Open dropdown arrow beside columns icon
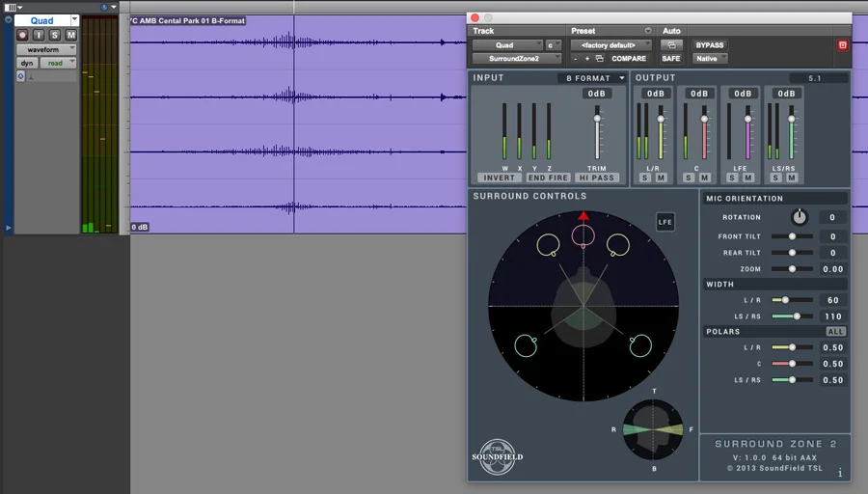Viewport: 868px width, 494px height. 19,7
